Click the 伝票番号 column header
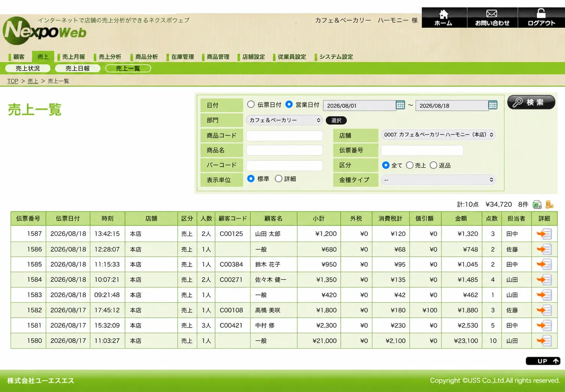The height and width of the screenshot is (392, 565). [x=28, y=218]
